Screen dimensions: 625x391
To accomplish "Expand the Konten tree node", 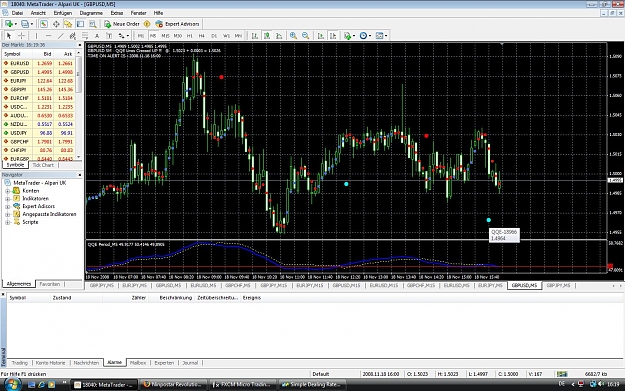I will tap(7, 191).
